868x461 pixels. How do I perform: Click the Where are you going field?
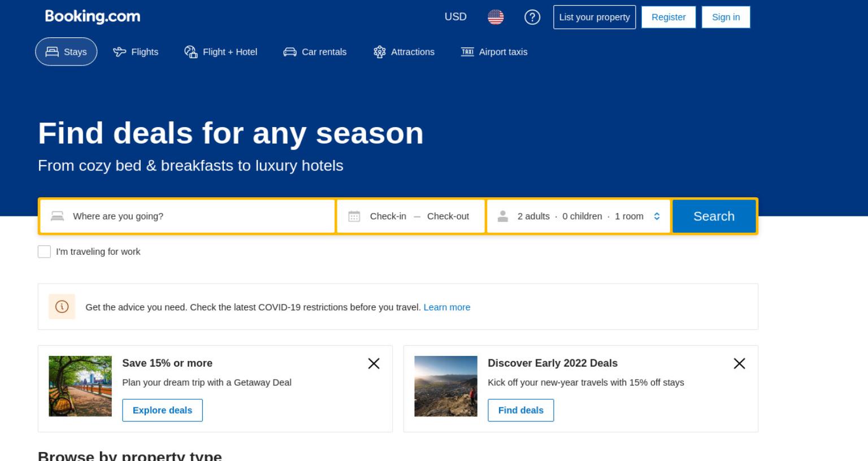click(188, 216)
